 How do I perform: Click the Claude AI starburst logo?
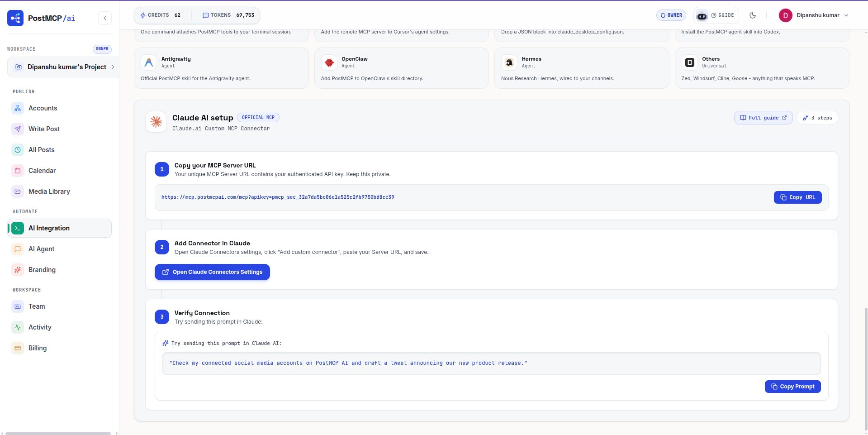[156, 122]
